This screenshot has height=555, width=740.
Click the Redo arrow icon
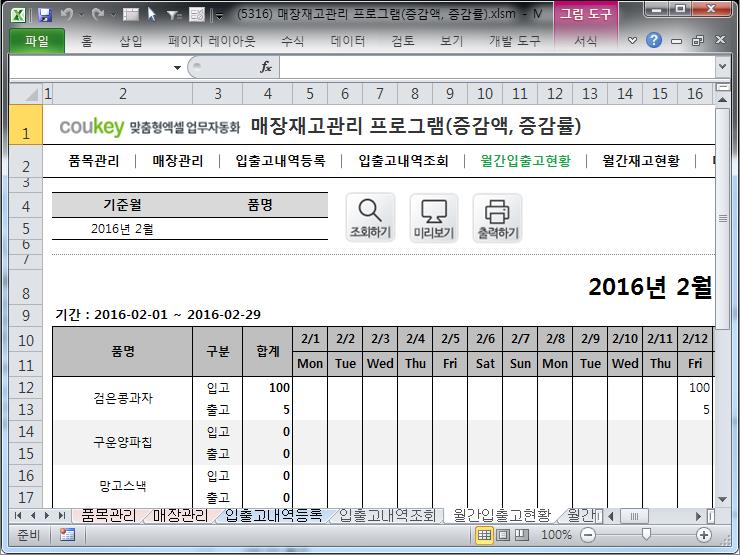(x=98, y=15)
